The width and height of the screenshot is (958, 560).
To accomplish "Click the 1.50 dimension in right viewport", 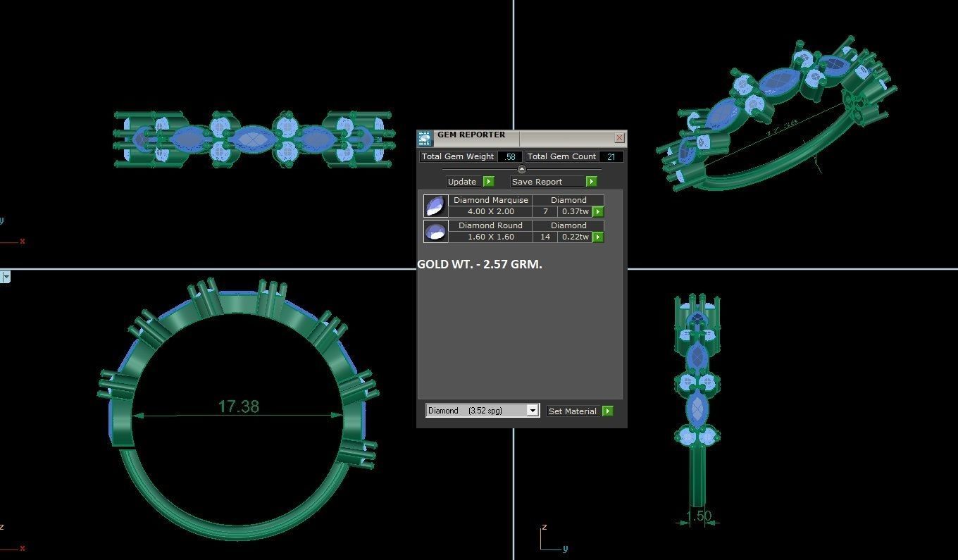I will pos(698,516).
